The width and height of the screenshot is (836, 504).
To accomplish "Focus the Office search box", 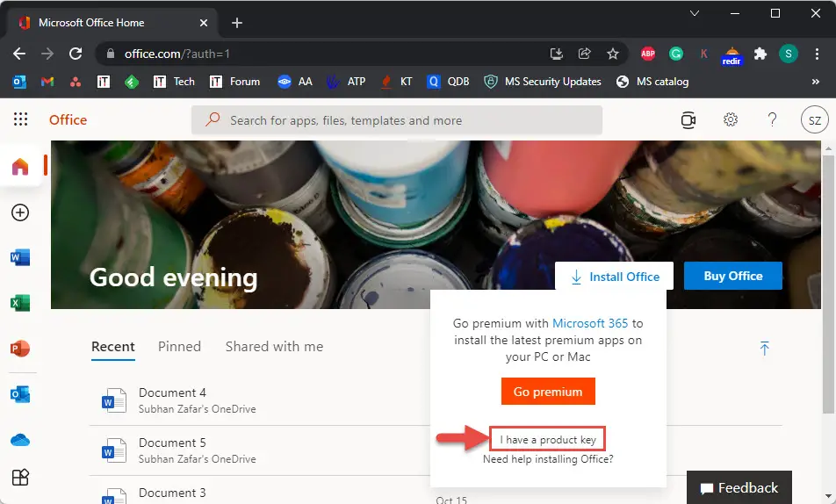I will click(x=397, y=120).
